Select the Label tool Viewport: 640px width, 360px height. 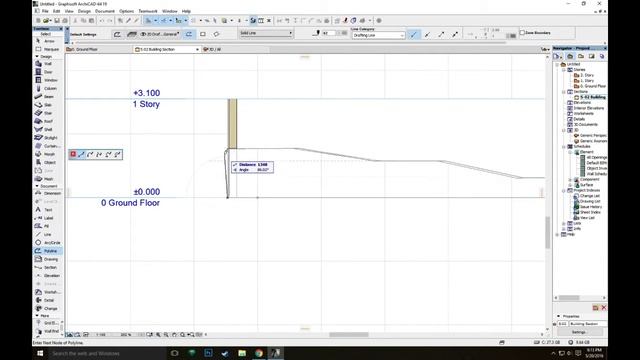click(x=48, y=218)
